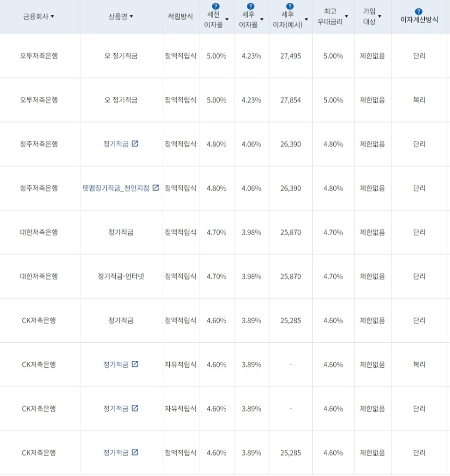Image resolution: width=450 pixels, height=476 pixels.
Task: Open the 세전 이자율 sort dropdown
Action: pyautogui.click(x=227, y=20)
